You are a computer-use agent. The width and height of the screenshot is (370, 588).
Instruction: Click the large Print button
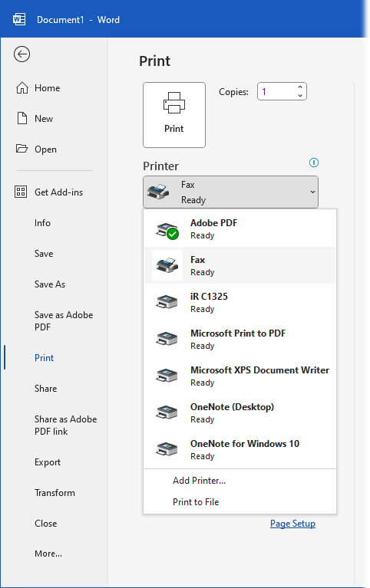click(x=174, y=115)
